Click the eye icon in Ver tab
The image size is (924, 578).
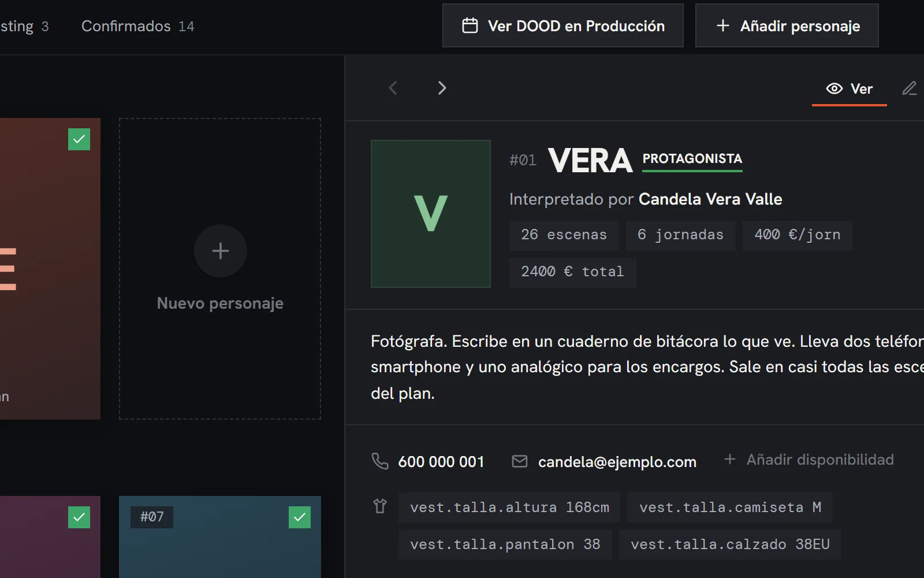(834, 88)
